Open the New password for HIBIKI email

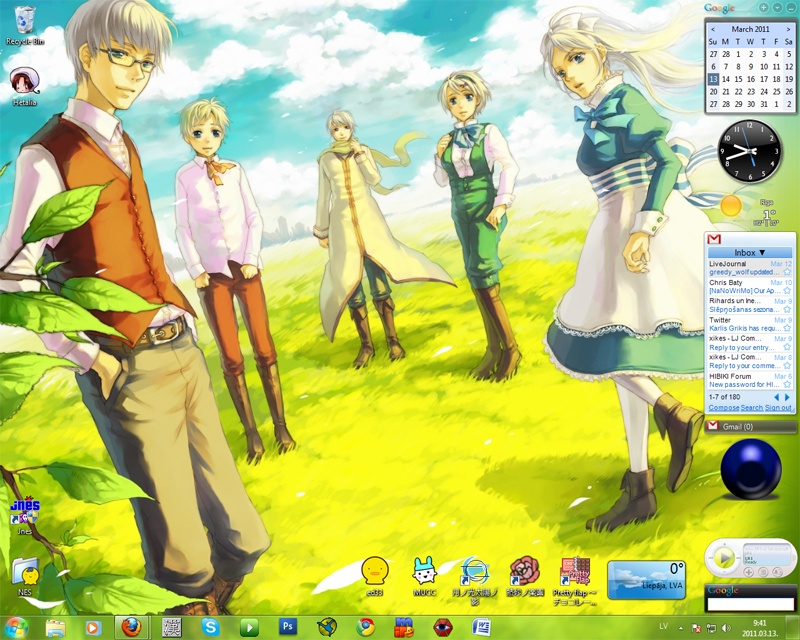[x=744, y=385]
